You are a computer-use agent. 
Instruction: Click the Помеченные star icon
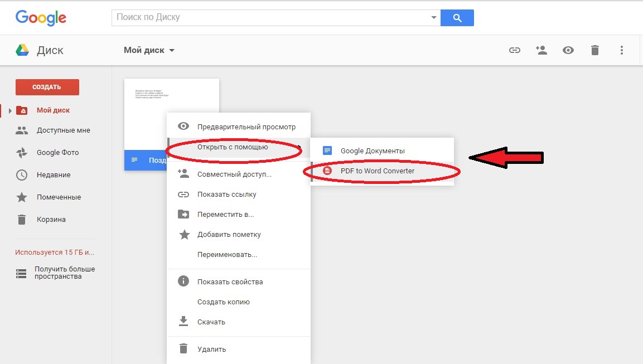(22, 197)
